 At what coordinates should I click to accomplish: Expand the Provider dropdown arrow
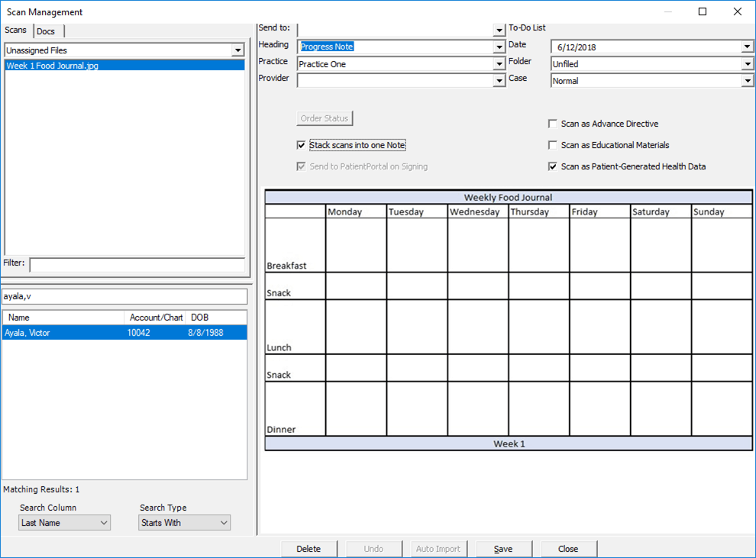pyautogui.click(x=499, y=80)
